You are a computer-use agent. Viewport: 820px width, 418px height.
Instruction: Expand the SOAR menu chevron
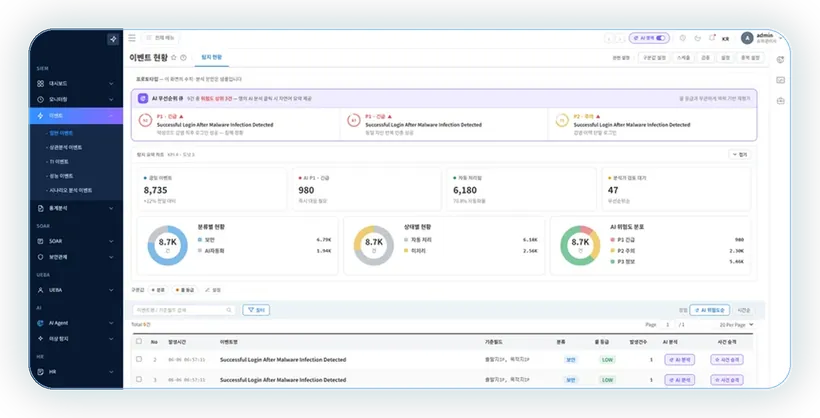coord(111,241)
